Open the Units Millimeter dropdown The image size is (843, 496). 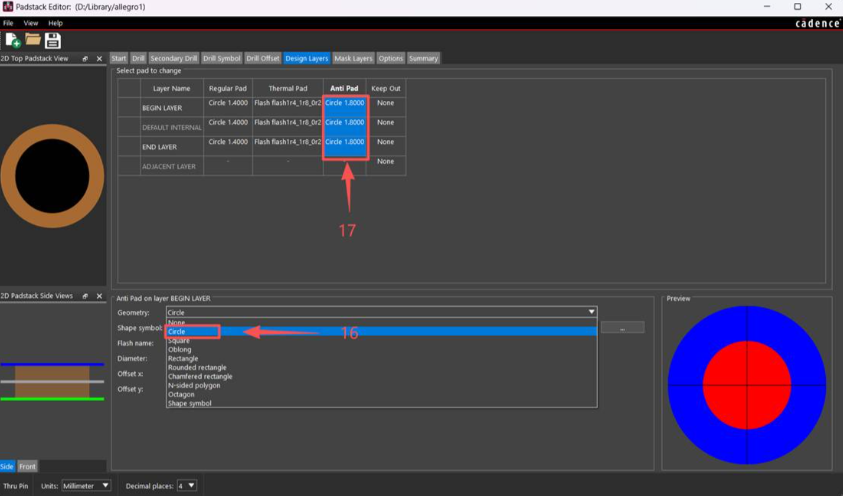86,485
